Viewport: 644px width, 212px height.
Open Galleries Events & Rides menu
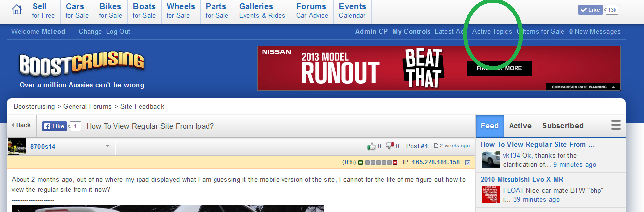(x=262, y=11)
